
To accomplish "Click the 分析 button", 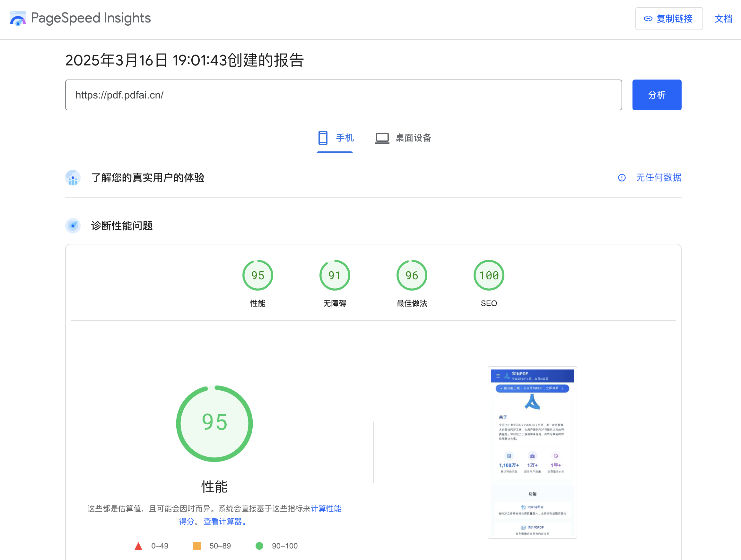I will [656, 95].
